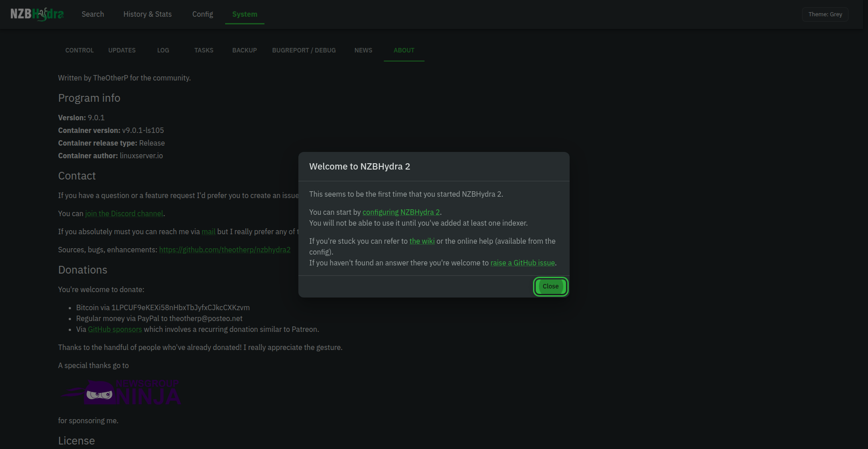The width and height of the screenshot is (868, 449).
Task: Open the Search page
Action: [93, 14]
